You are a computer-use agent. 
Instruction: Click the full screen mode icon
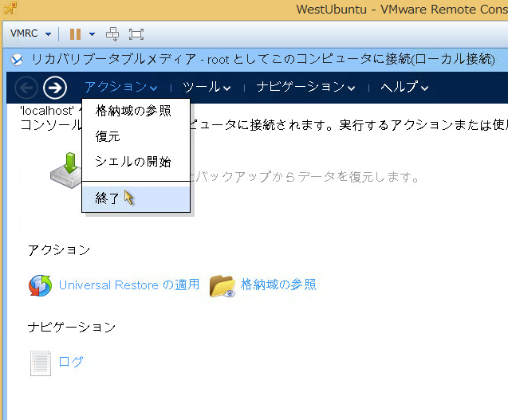[x=136, y=34]
